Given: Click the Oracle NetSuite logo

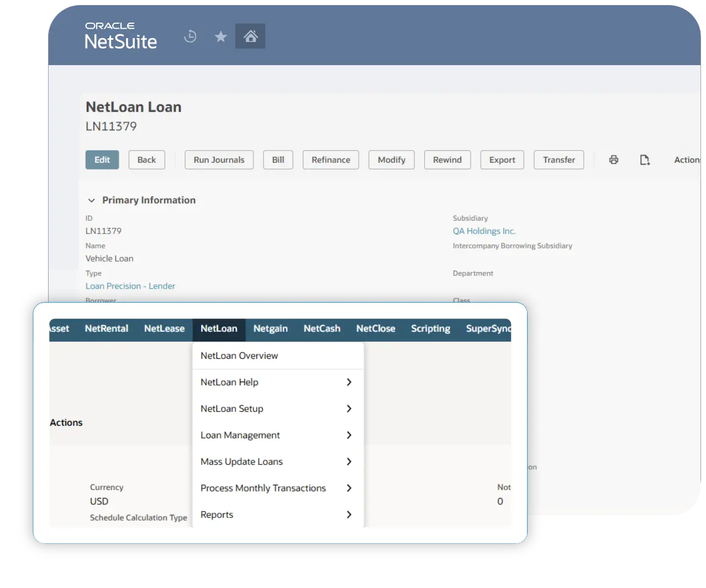Looking at the screenshot, I should (x=121, y=36).
